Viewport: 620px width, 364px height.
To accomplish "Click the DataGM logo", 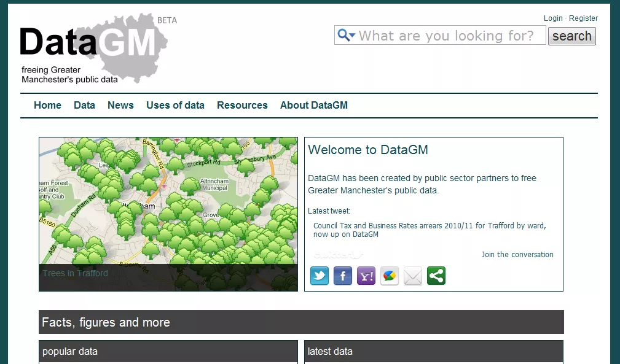I will [94, 48].
